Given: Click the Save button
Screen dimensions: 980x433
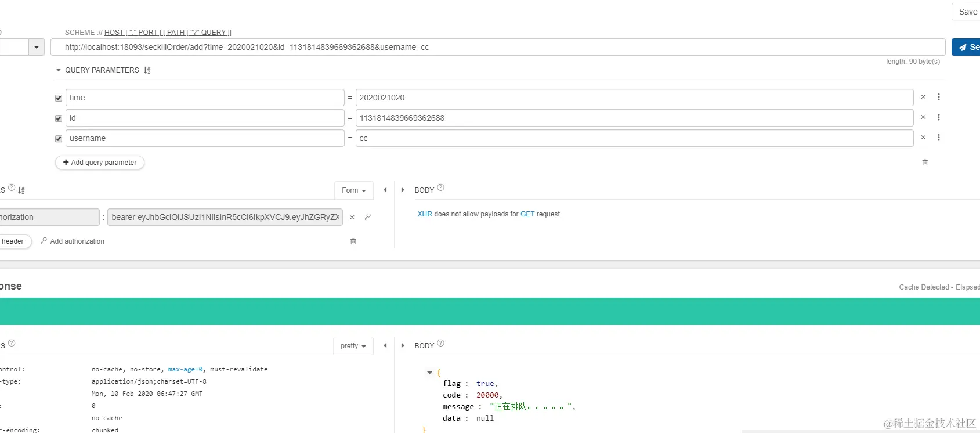Looking at the screenshot, I should [x=967, y=12].
